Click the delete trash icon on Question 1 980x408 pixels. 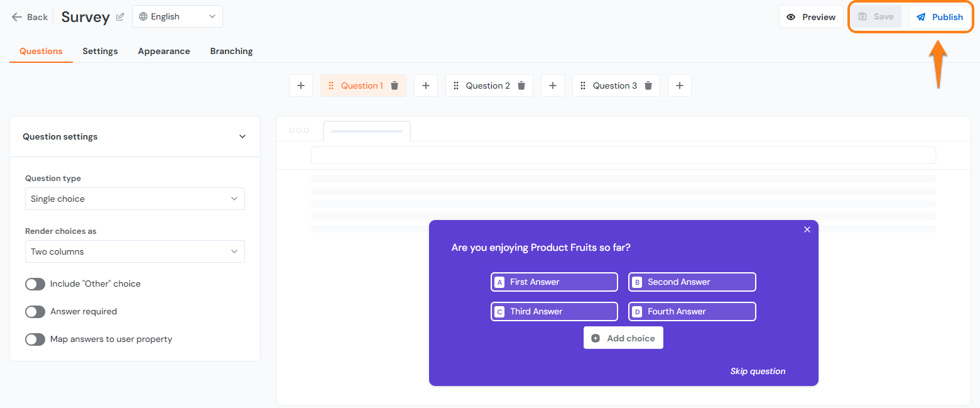pyautogui.click(x=393, y=85)
